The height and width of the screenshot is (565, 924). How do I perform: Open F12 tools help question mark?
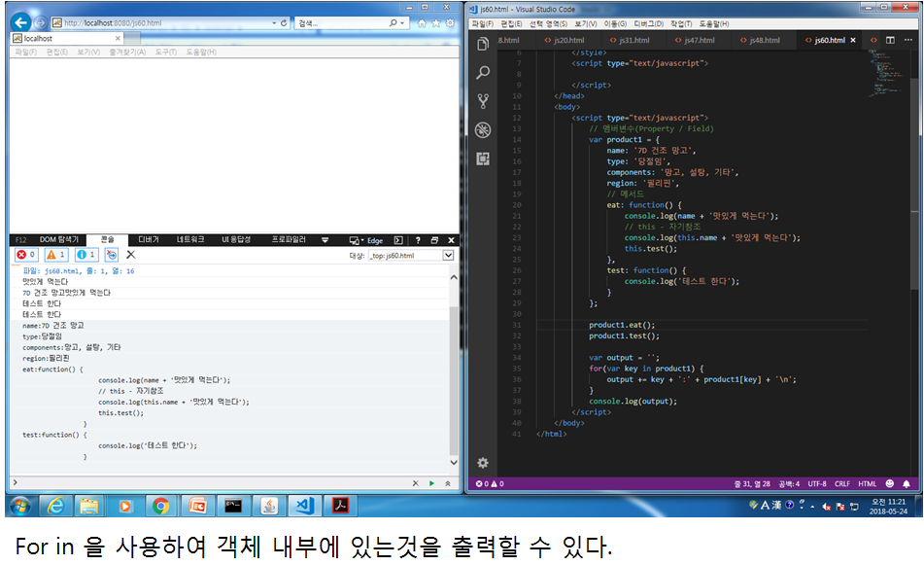(x=418, y=240)
